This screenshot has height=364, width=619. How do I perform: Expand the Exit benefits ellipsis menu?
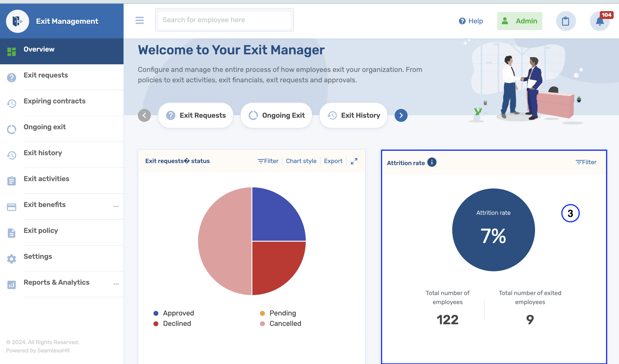[x=116, y=207]
